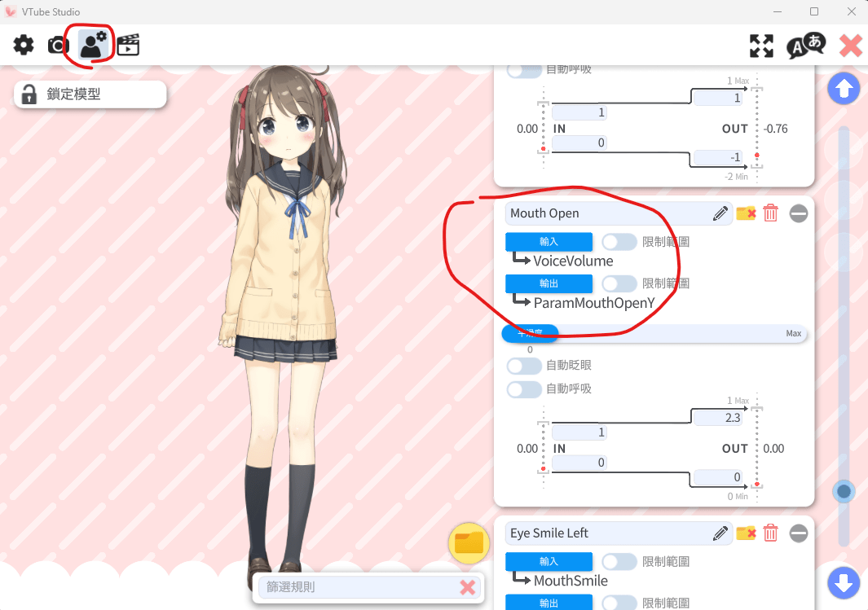868x610 pixels.
Task: Select 輸入 input button in Eye Smile Left
Action: (549, 561)
